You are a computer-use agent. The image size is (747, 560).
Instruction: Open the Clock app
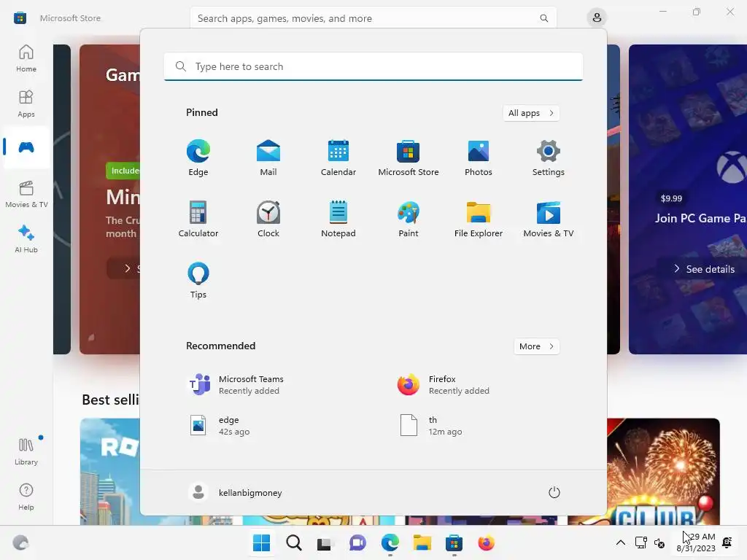tap(268, 219)
